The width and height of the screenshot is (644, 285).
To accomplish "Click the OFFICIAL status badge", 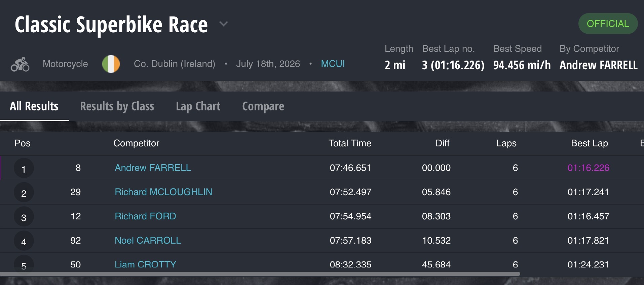I will pos(608,24).
